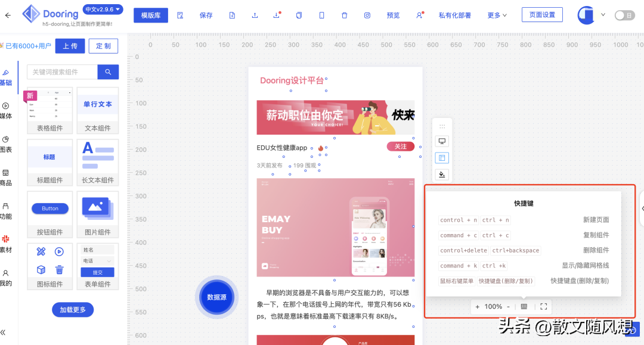
Task: Click the paint bucket fill icon
Action: [442, 175]
